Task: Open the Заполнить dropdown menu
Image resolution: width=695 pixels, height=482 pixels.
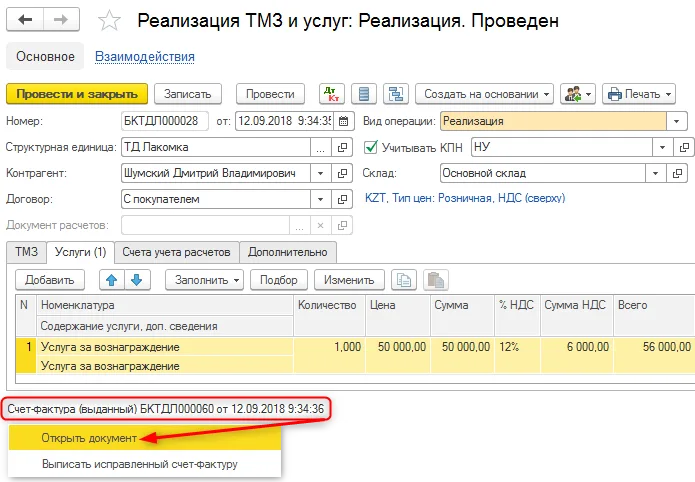Action: [x=204, y=280]
